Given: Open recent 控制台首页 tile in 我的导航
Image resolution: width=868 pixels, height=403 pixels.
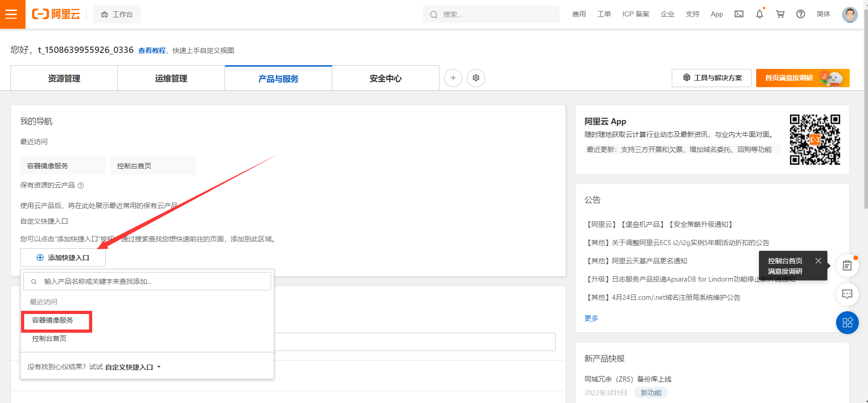Looking at the screenshot, I should point(153,166).
